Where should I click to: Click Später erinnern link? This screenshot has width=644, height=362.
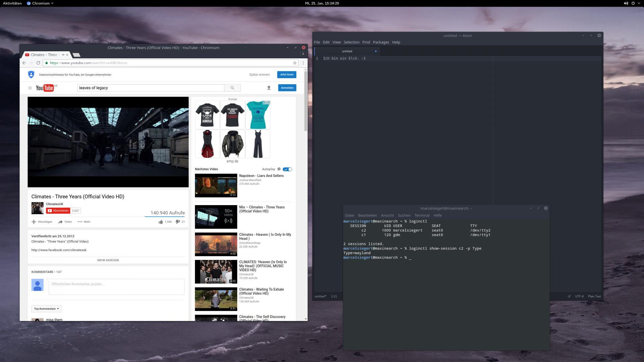[259, 75]
